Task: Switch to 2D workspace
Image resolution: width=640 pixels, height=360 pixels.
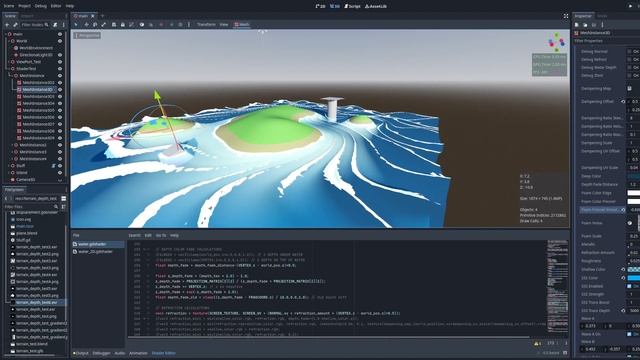Action: click(320, 6)
